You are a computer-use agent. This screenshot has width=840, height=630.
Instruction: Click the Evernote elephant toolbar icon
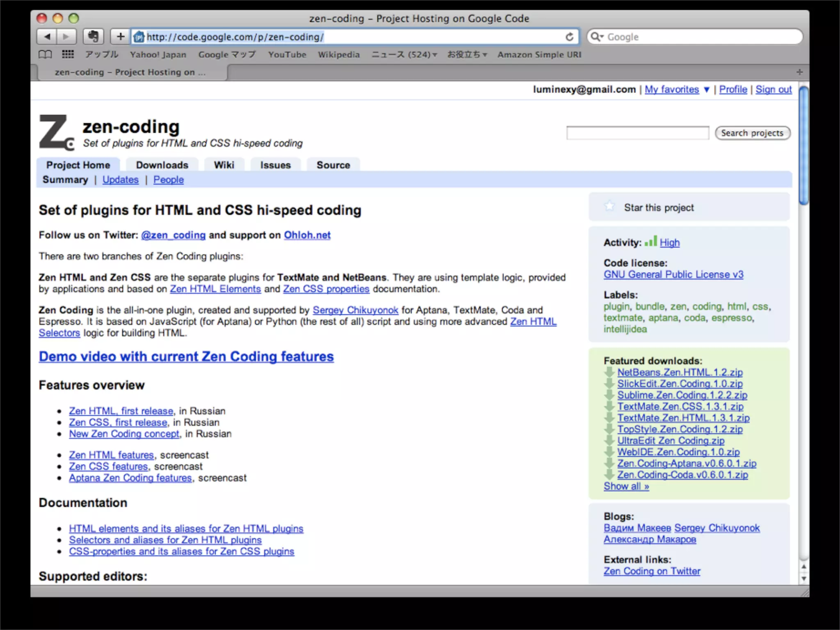(x=94, y=37)
